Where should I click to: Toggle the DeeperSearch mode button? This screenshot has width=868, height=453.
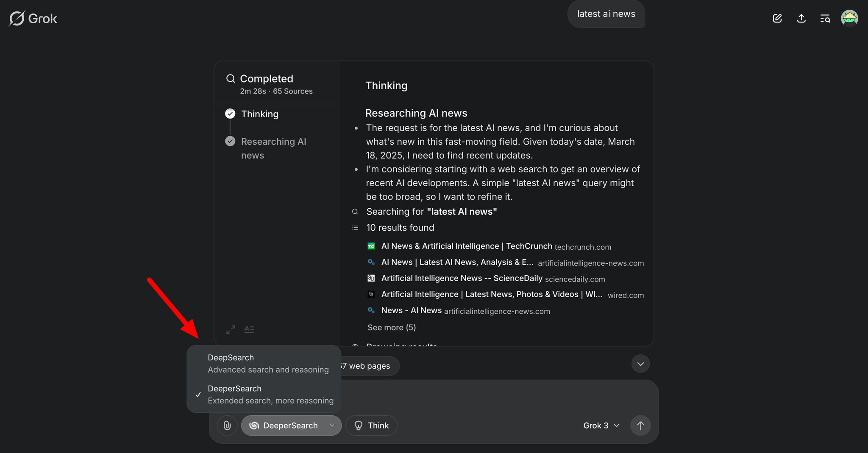283,425
